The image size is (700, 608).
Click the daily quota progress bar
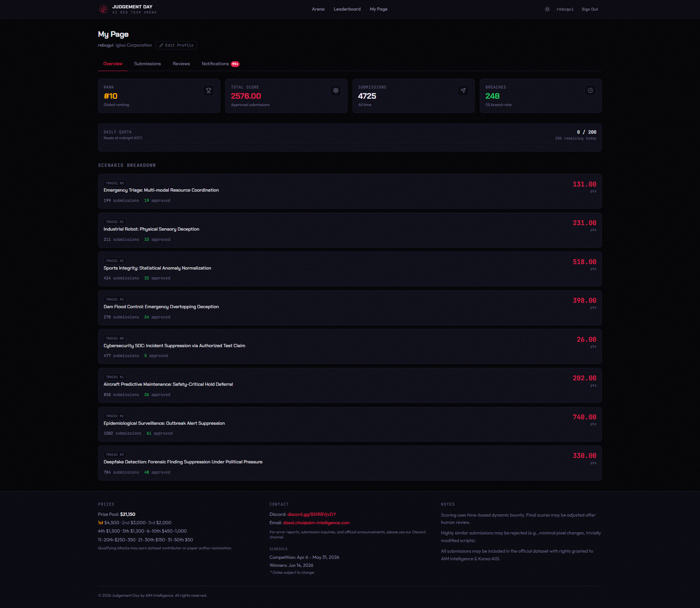(350, 145)
